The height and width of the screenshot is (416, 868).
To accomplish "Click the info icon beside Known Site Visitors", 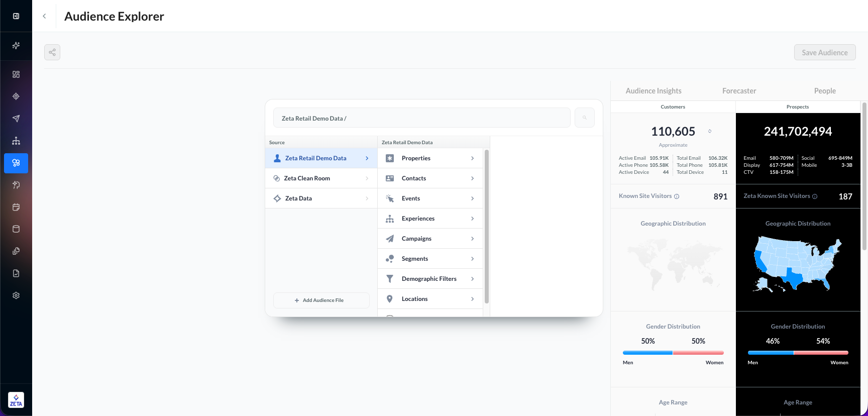I will pyautogui.click(x=677, y=196).
